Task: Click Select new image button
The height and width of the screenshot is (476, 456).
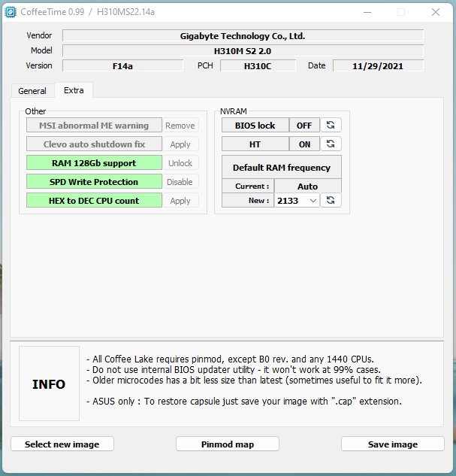Action: coord(62,444)
